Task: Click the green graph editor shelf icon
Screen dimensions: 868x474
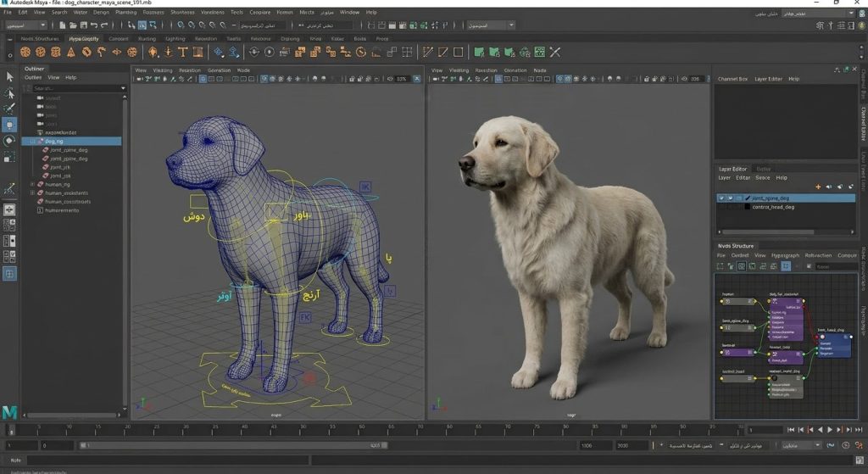Action: pyautogui.click(x=540, y=52)
